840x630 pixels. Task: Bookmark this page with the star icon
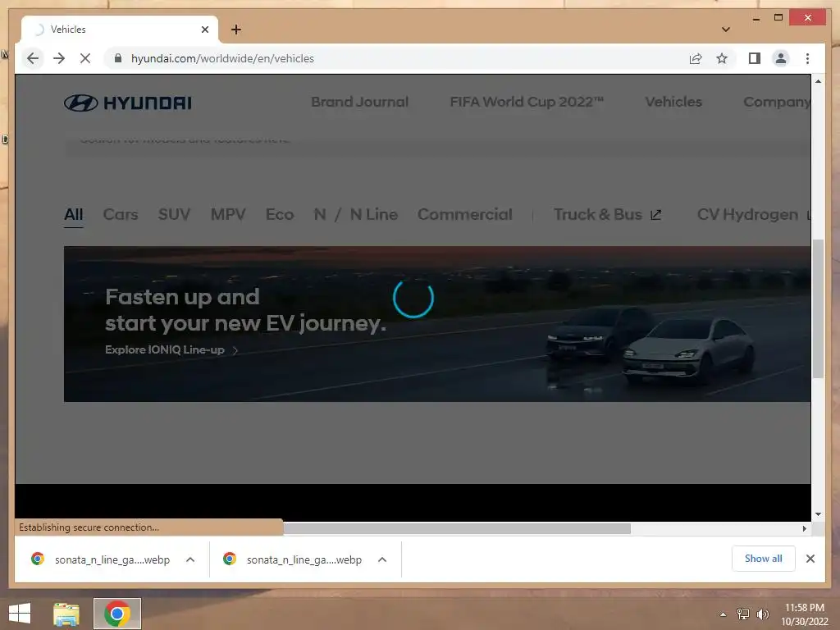pos(722,58)
